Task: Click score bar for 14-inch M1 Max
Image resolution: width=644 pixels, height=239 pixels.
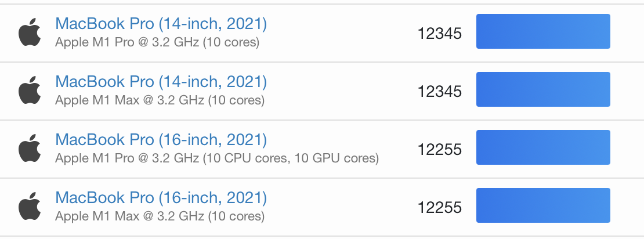Action: (x=543, y=89)
